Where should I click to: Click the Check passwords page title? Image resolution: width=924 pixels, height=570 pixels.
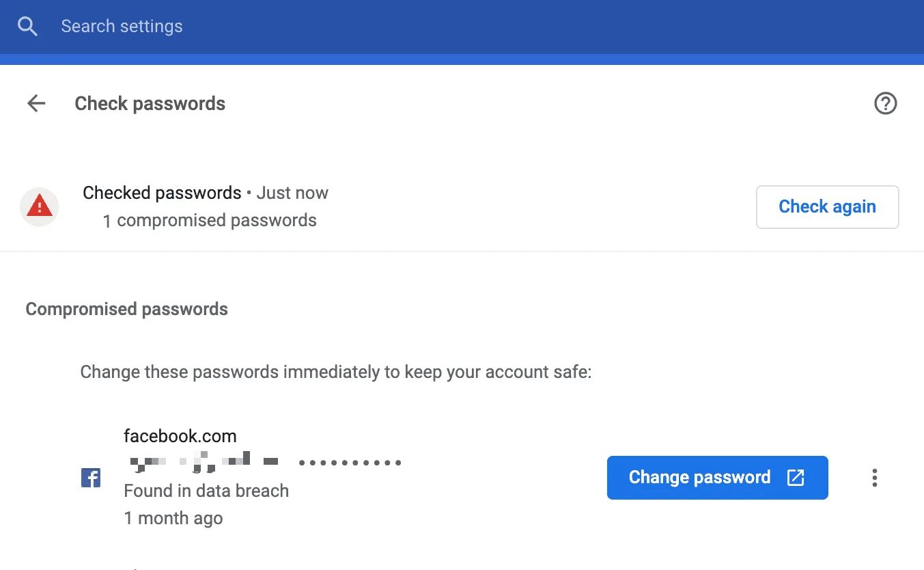click(150, 103)
